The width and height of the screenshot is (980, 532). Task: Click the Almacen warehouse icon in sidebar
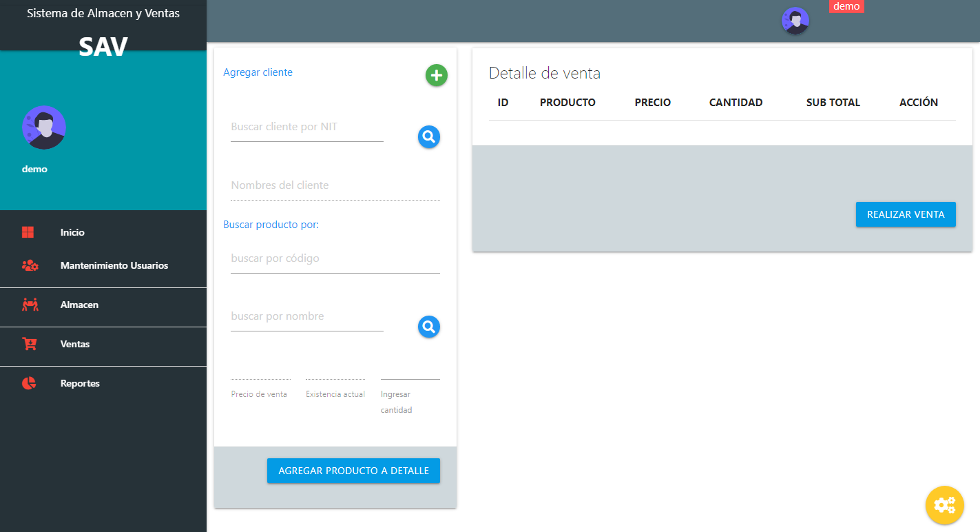[x=30, y=305]
